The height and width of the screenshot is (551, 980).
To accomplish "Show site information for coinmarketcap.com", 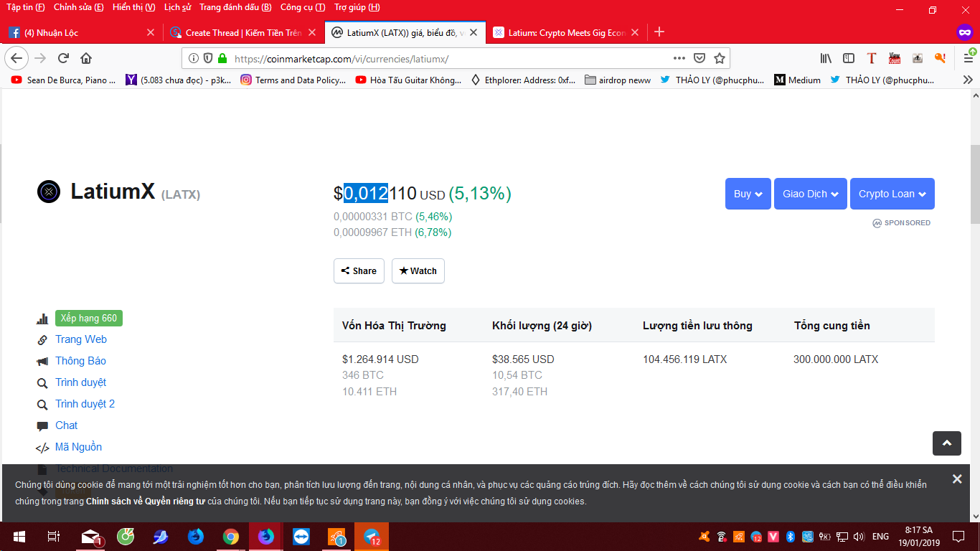I will point(194,58).
